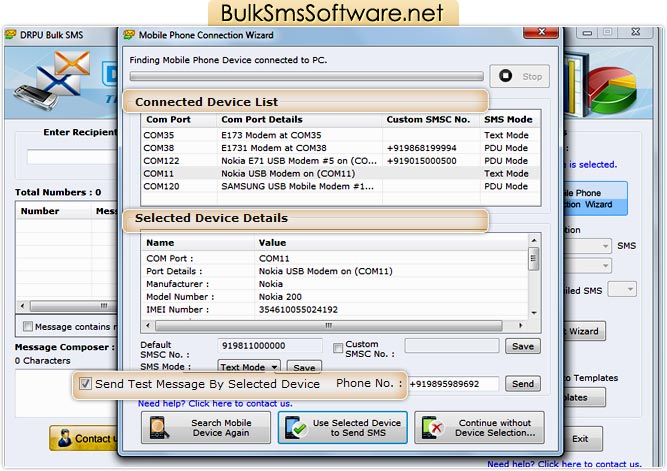Open the SMS Mode Text Mode dropdown

point(249,367)
